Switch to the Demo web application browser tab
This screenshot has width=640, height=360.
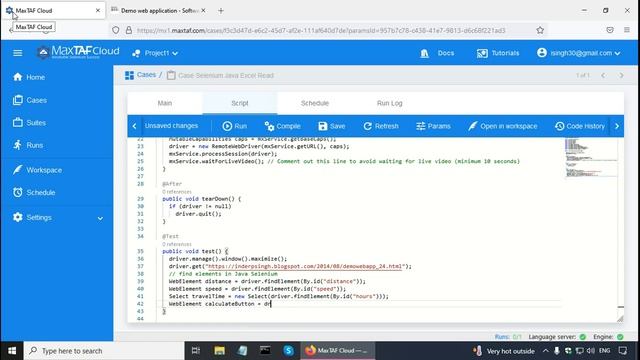159,11
